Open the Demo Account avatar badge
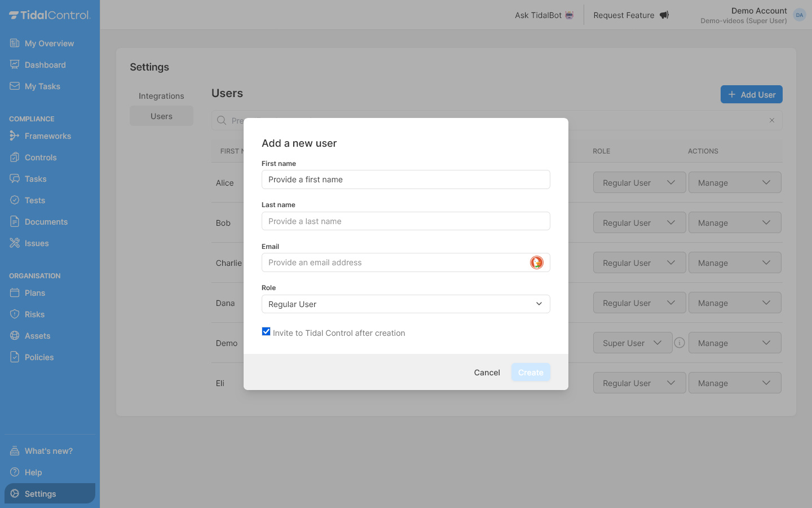 (x=799, y=15)
